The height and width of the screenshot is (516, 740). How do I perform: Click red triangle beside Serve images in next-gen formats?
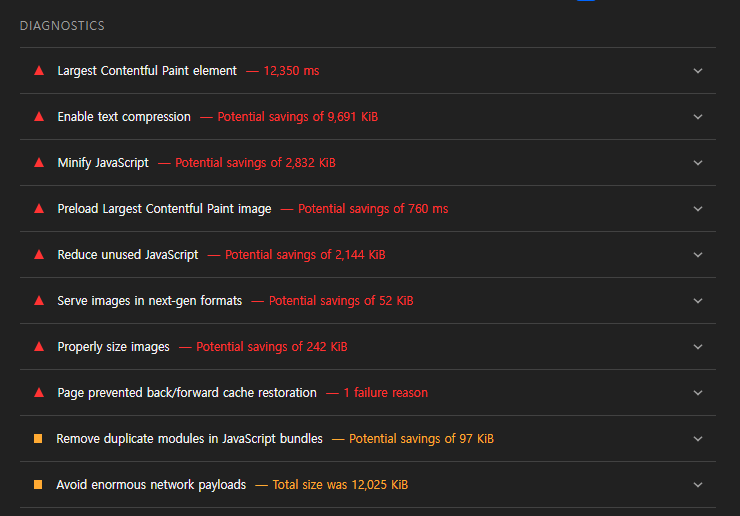pos(39,301)
